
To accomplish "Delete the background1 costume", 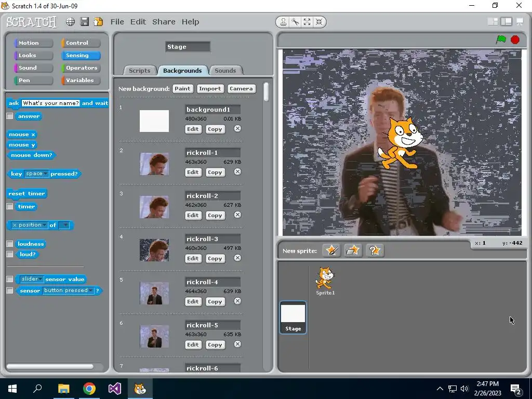I will point(237,129).
